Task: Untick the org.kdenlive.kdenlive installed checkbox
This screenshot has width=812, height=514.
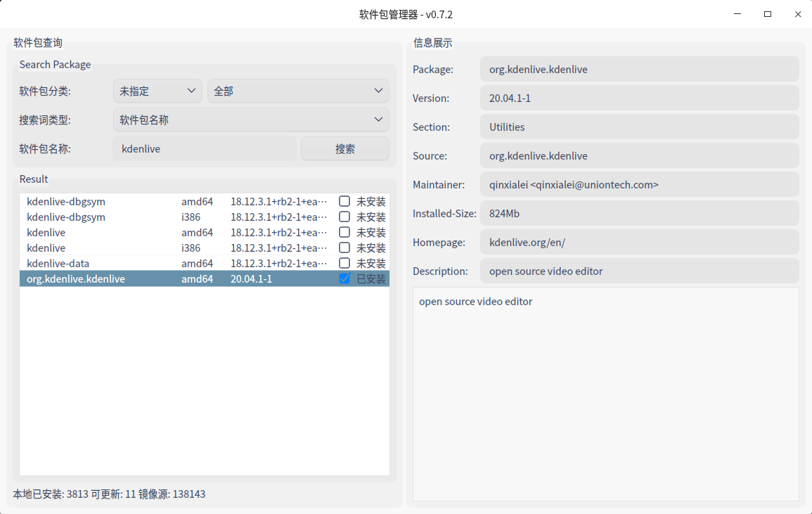Action: (344, 278)
